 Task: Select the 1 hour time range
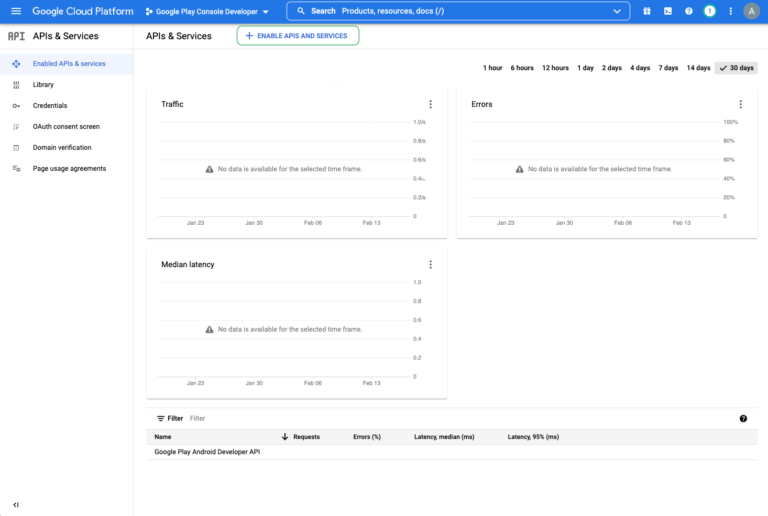coord(492,68)
